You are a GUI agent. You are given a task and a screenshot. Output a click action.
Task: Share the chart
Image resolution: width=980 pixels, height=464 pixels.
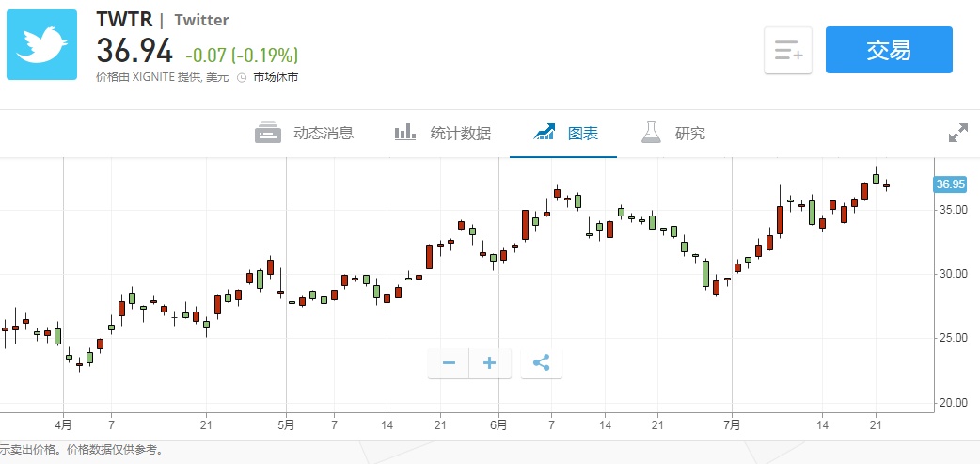(x=541, y=363)
